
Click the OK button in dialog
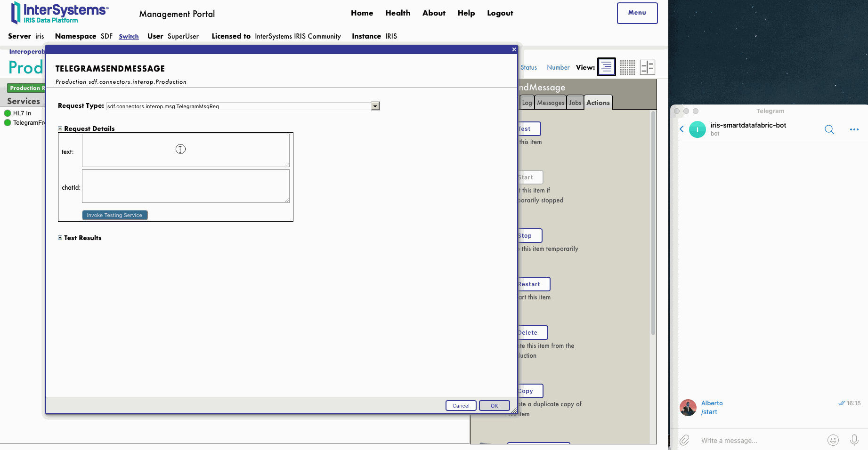click(495, 406)
